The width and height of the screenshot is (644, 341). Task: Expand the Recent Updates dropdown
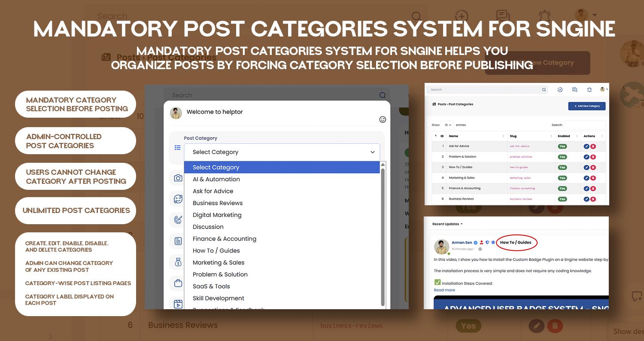click(x=448, y=224)
